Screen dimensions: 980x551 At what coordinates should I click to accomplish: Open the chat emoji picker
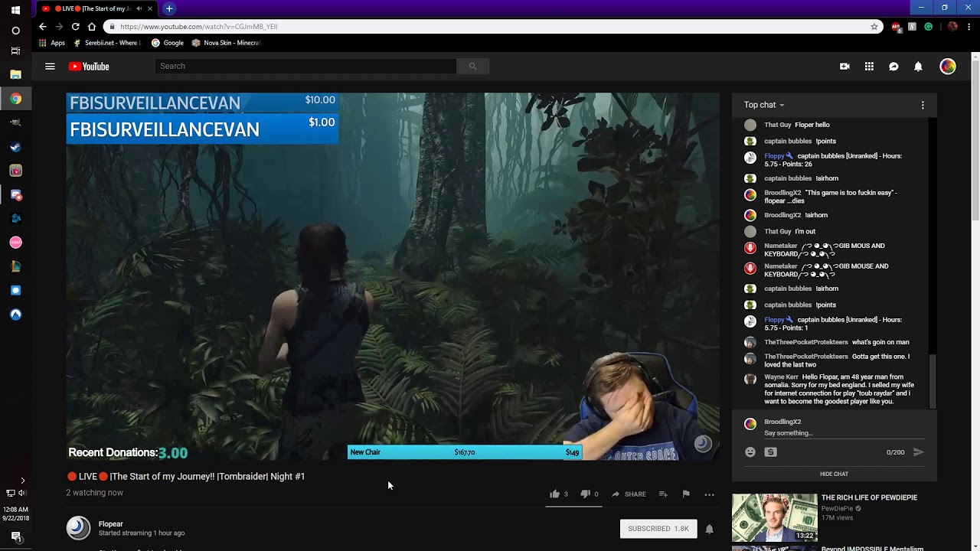coord(750,452)
